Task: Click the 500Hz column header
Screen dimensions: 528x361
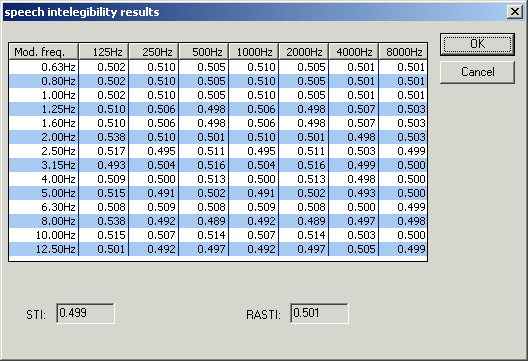Action: point(203,52)
